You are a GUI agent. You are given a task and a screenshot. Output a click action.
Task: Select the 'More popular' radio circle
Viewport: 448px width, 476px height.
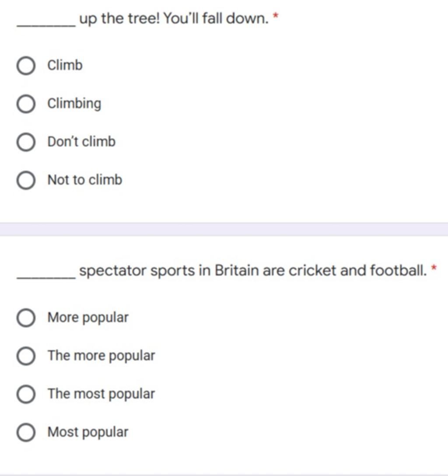(x=26, y=318)
